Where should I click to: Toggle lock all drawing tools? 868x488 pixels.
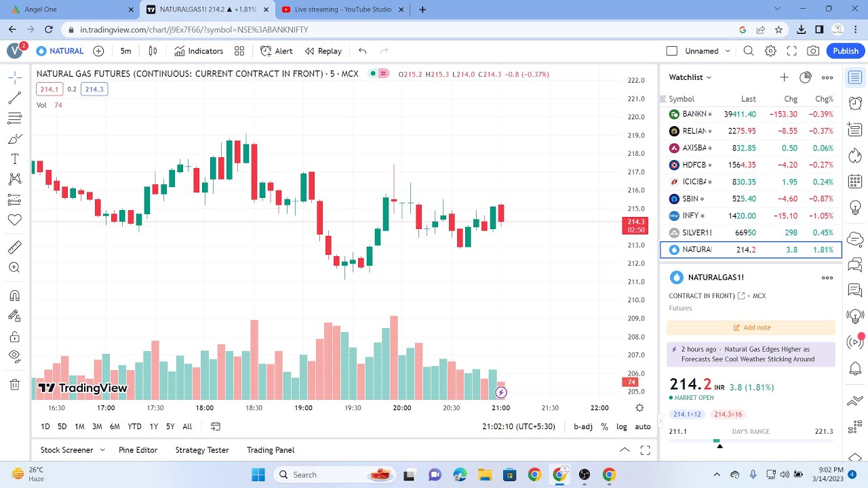pos(14,337)
